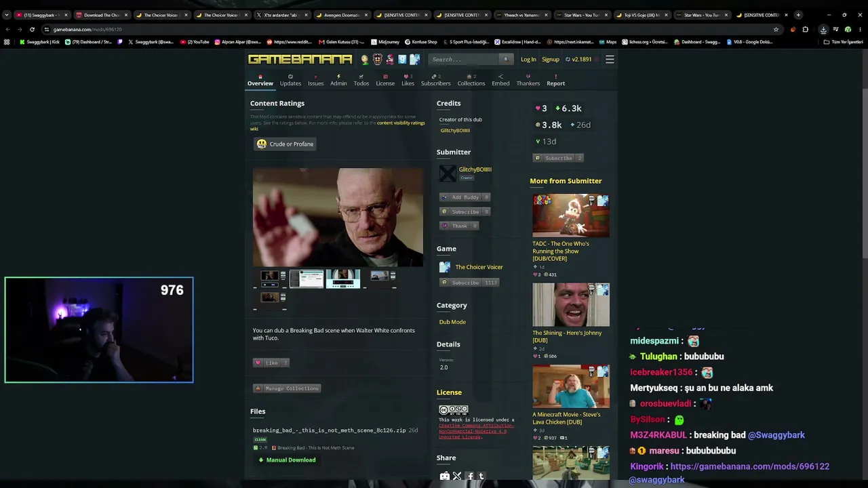
Task: Subscribe to the submitter GlitchyBOIIIII
Action: click(x=465, y=211)
